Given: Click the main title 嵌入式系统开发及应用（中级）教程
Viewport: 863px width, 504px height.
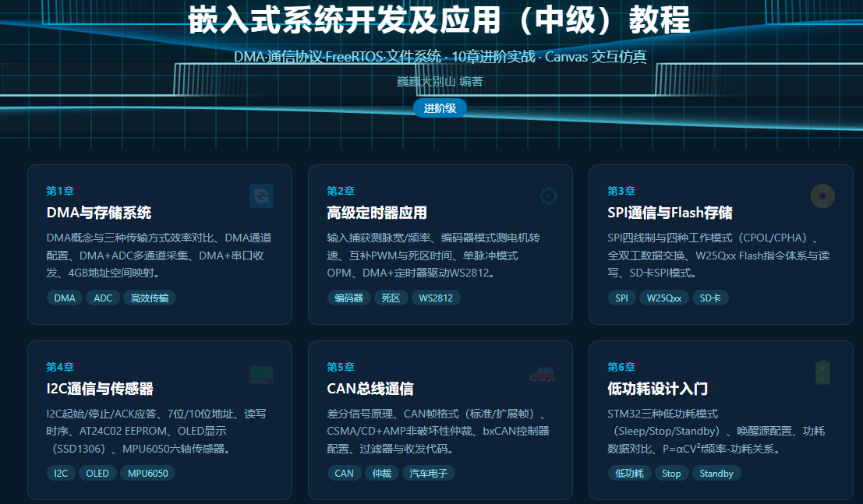Looking at the screenshot, I should tap(439, 19).
